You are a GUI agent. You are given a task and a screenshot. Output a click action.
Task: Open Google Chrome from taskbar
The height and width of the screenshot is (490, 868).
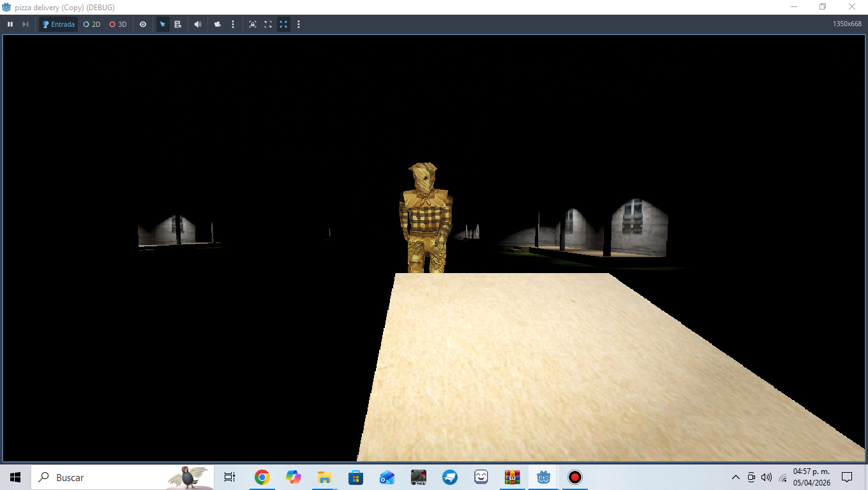coord(262,477)
